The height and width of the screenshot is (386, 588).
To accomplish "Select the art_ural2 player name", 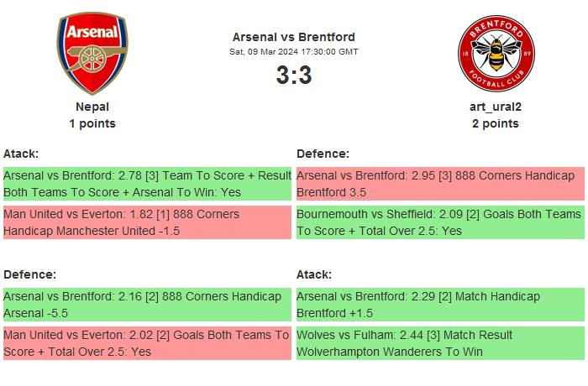I will coord(496,107).
